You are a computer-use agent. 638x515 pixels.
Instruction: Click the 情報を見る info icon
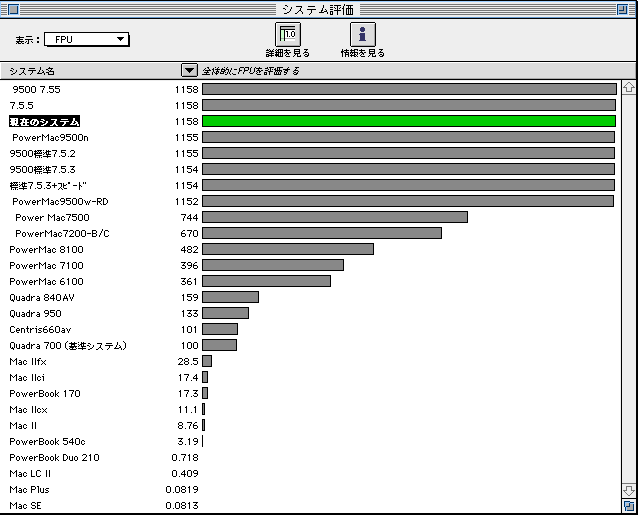click(x=363, y=35)
